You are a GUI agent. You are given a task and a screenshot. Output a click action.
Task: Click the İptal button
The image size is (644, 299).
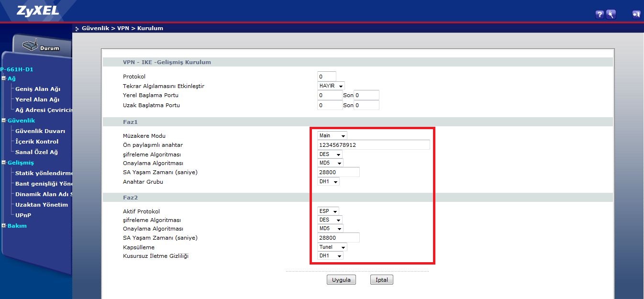tap(381, 280)
